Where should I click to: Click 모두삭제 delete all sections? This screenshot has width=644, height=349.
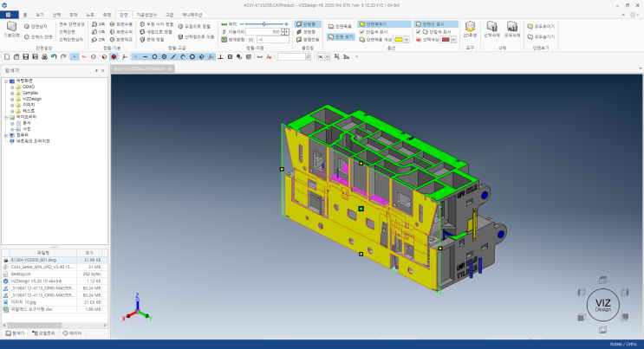(x=511, y=29)
